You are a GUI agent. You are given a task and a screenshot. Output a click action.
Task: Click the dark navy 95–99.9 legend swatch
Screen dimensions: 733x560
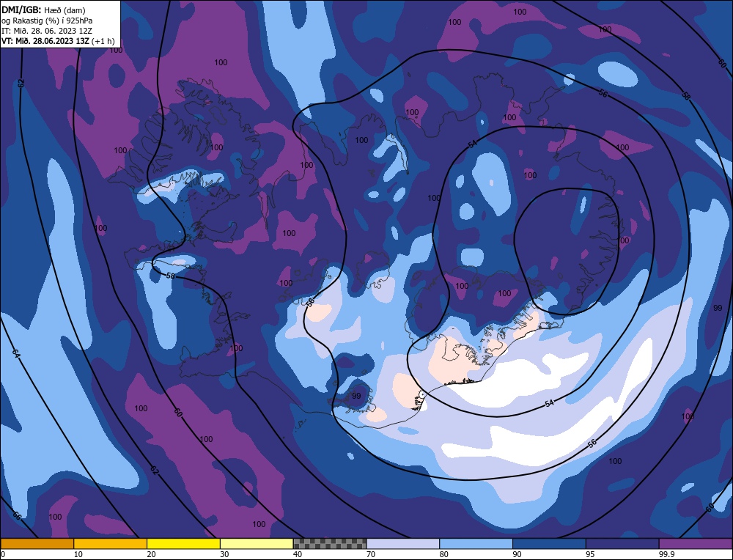[622, 544]
